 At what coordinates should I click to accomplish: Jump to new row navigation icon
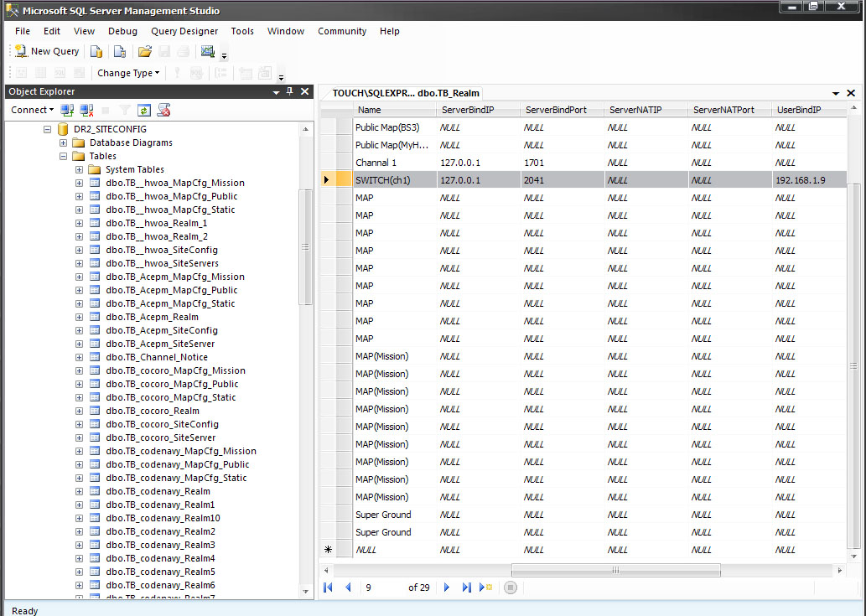[485, 588]
